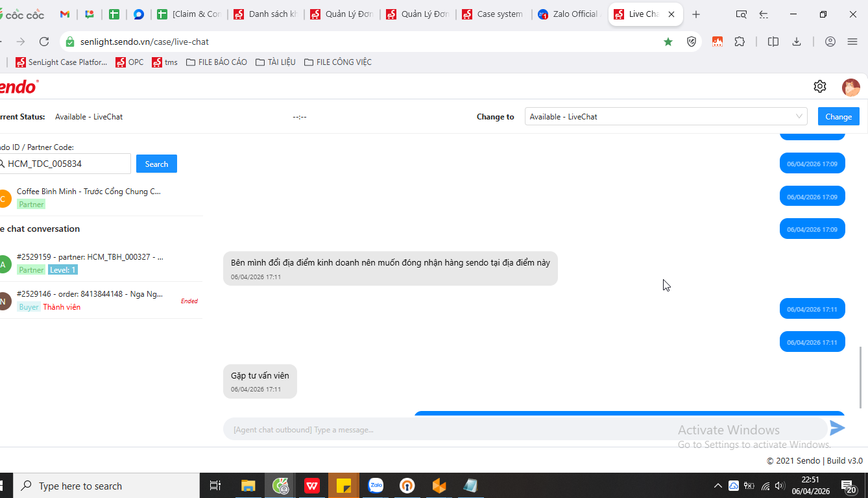868x498 pixels.
Task: Open a new browser tab
Action: pos(696,14)
